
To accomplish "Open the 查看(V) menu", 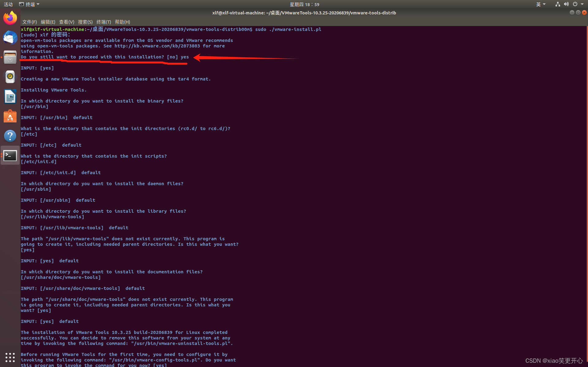I will click(x=66, y=22).
